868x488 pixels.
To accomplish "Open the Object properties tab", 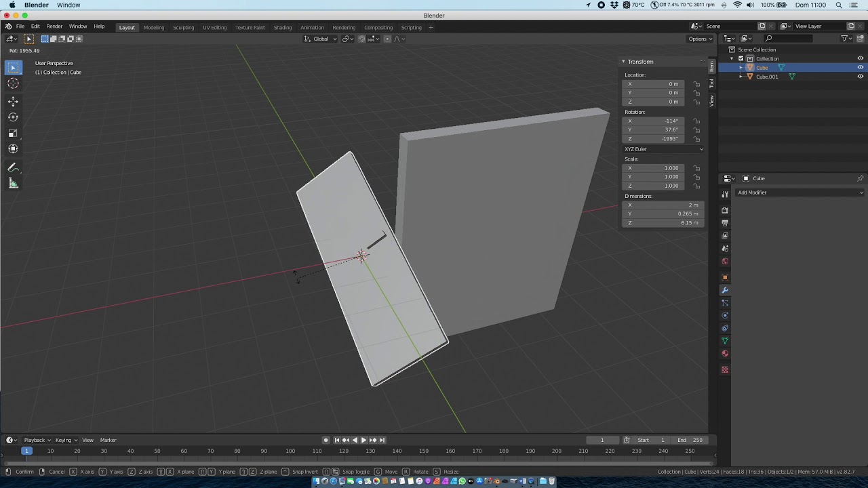I will pos(725,277).
